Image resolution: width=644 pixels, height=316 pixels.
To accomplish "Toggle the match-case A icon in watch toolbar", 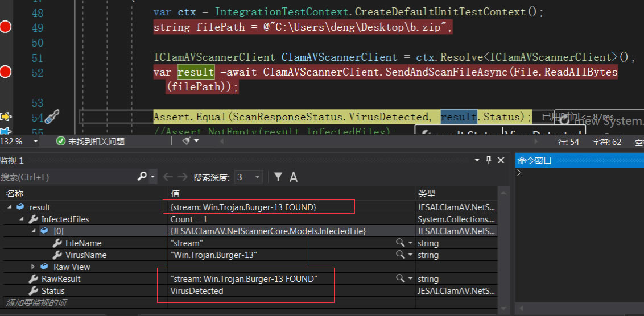I will [293, 177].
